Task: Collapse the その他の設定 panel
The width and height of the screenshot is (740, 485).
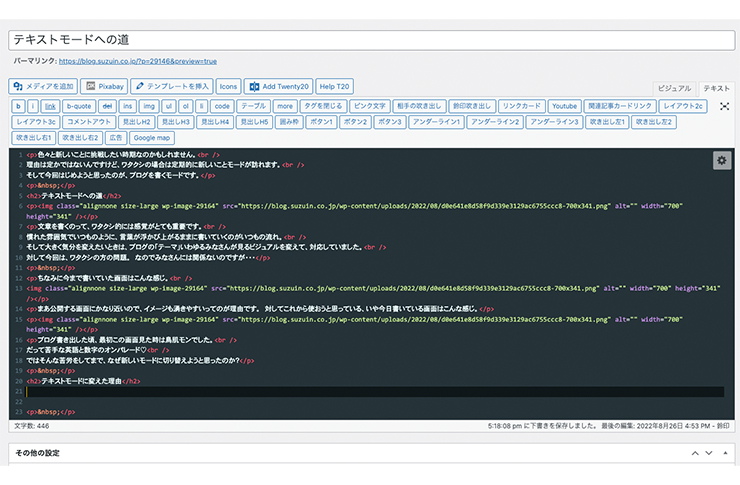Action: click(723, 453)
